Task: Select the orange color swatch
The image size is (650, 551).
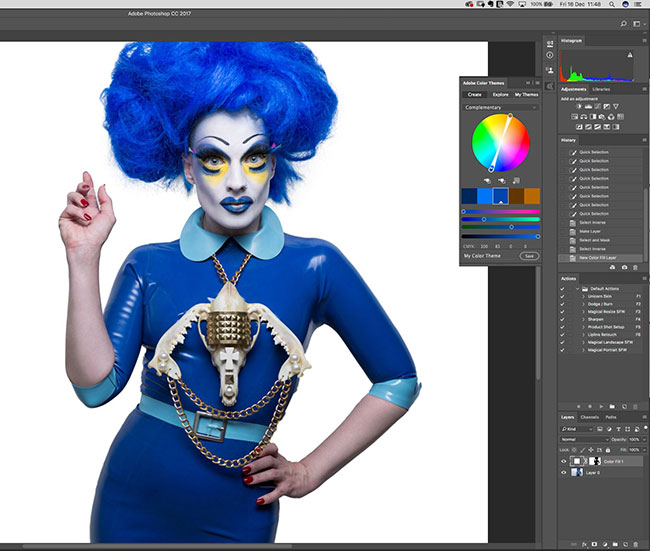Action: [531, 196]
